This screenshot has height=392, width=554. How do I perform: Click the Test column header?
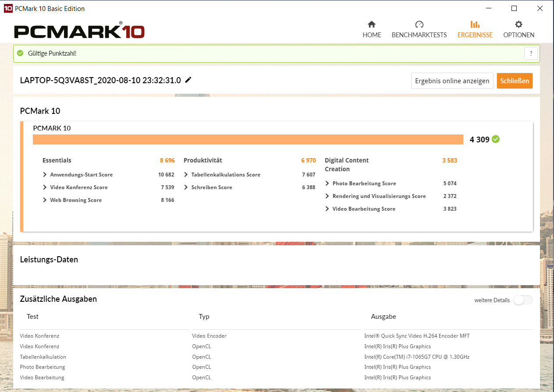[x=32, y=316]
